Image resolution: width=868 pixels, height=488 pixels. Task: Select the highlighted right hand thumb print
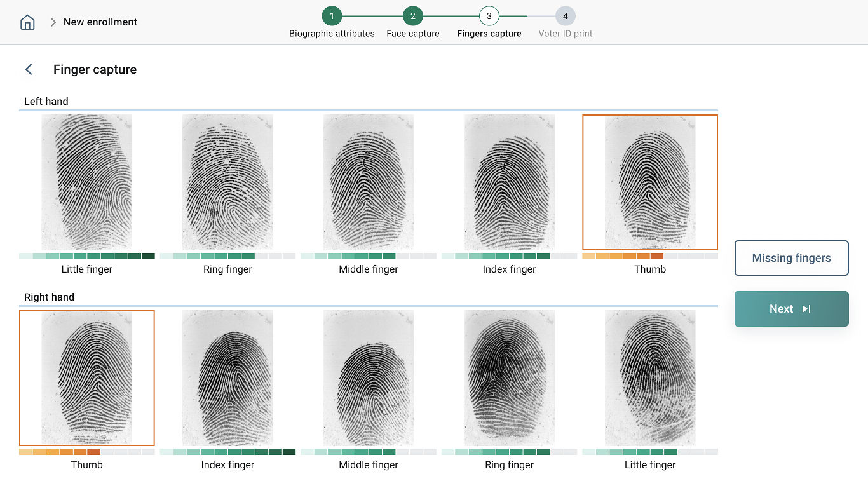[x=87, y=378]
